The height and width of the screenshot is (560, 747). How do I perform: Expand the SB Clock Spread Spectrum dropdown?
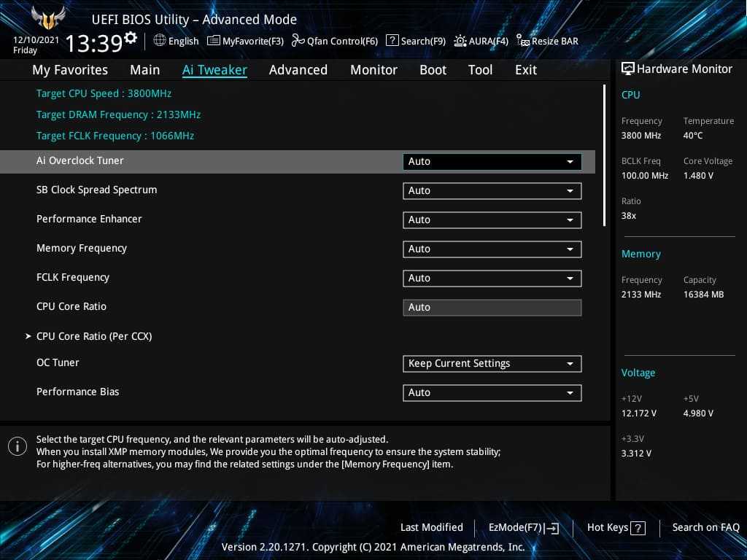[492, 191]
